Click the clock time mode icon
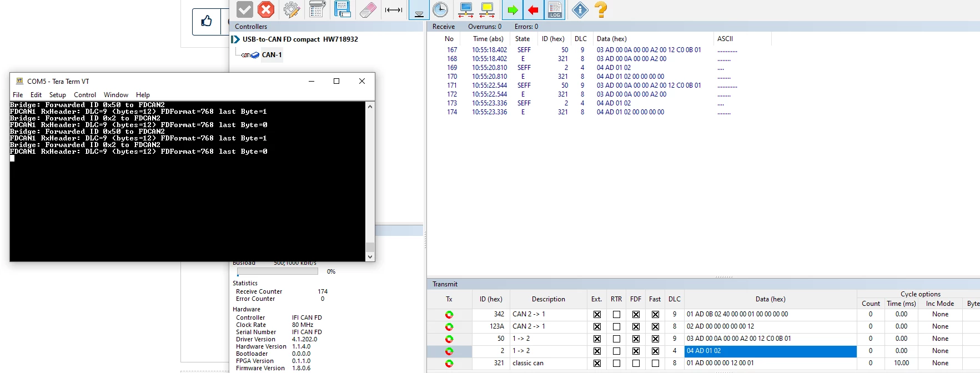 (x=440, y=9)
